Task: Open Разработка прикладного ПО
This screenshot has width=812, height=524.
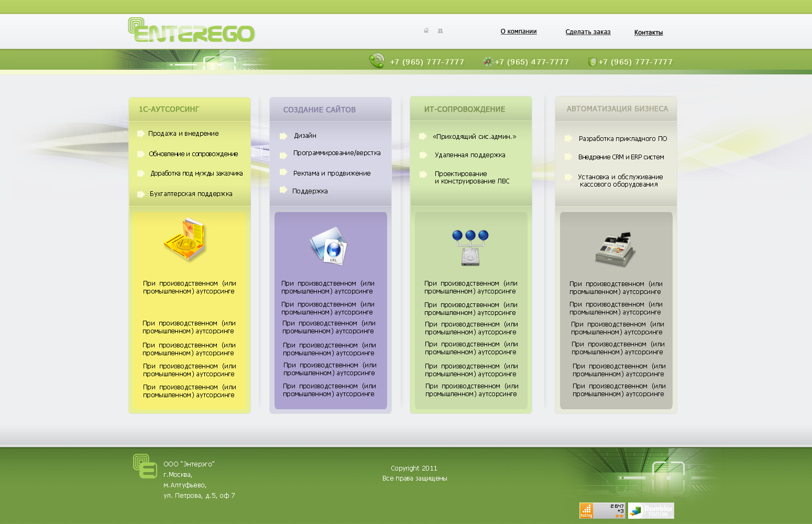Action: click(623, 139)
